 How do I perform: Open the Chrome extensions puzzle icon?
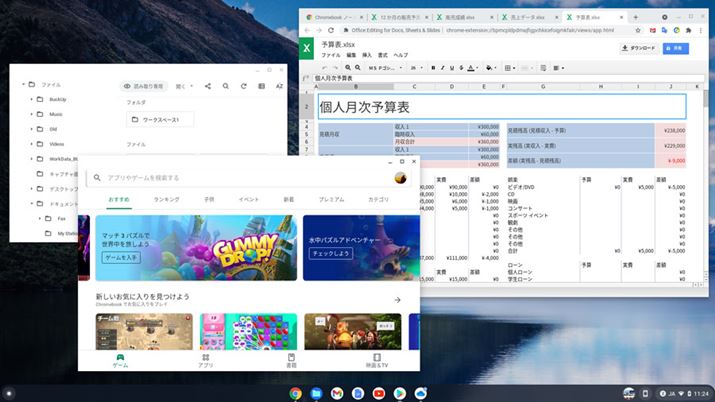point(688,31)
